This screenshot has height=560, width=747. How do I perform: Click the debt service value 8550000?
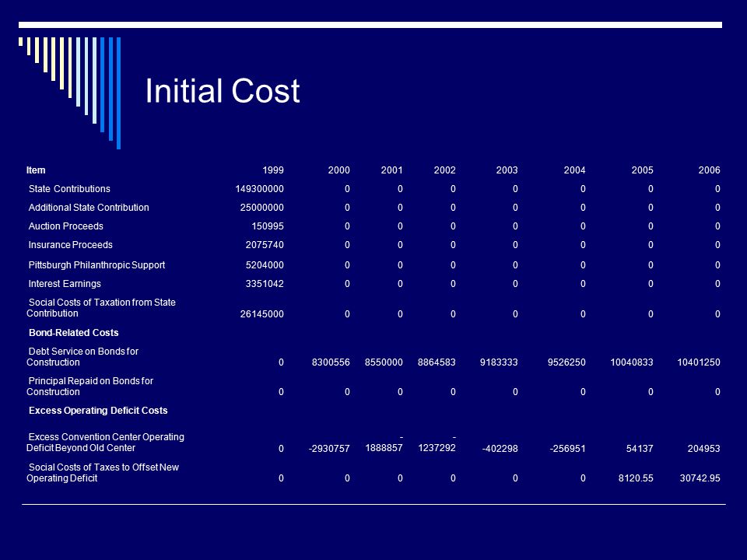pos(384,362)
